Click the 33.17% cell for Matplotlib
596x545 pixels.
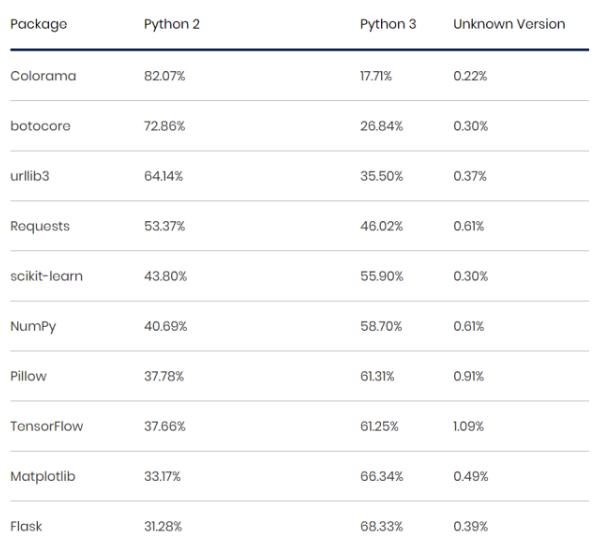click(x=162, y=476)
